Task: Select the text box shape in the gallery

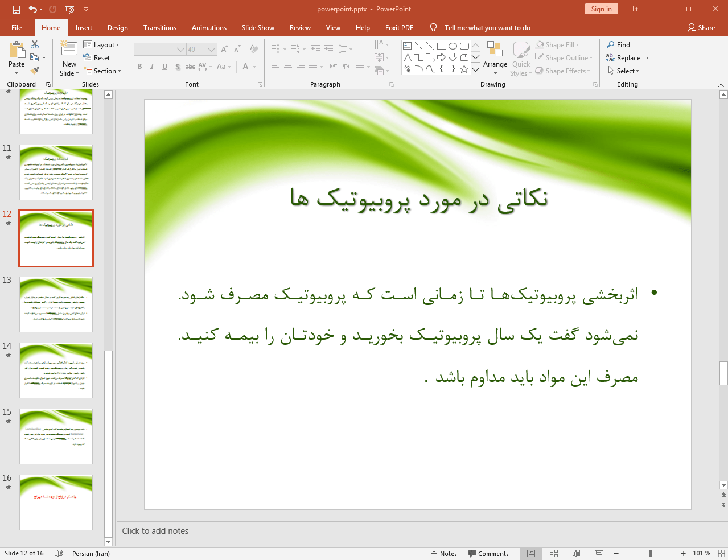Action: coord(408,46)
